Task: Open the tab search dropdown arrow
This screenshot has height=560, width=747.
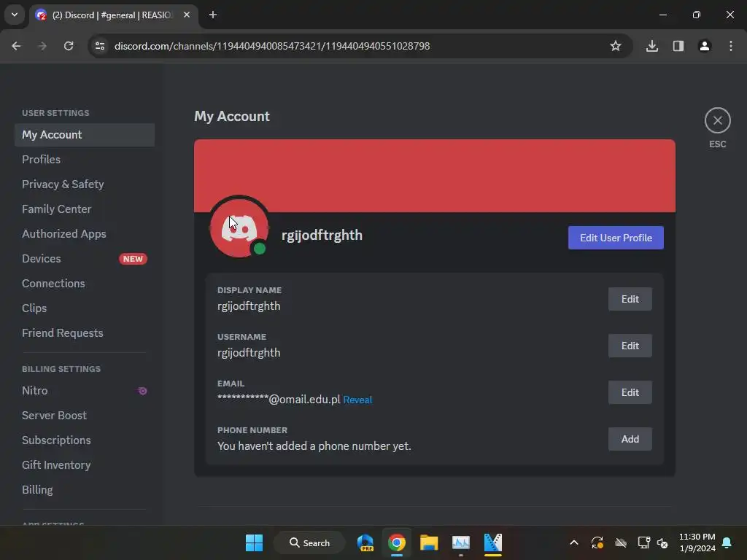Action: [15, 15]
